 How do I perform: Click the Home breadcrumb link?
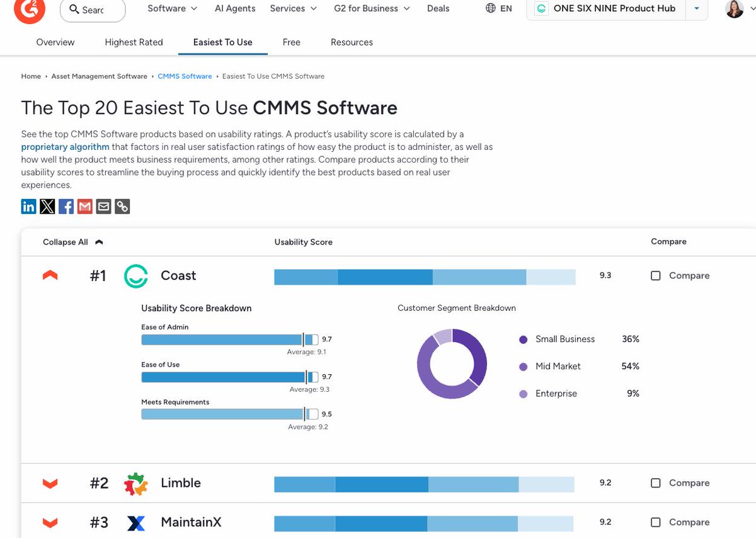(x=31, y=76)
